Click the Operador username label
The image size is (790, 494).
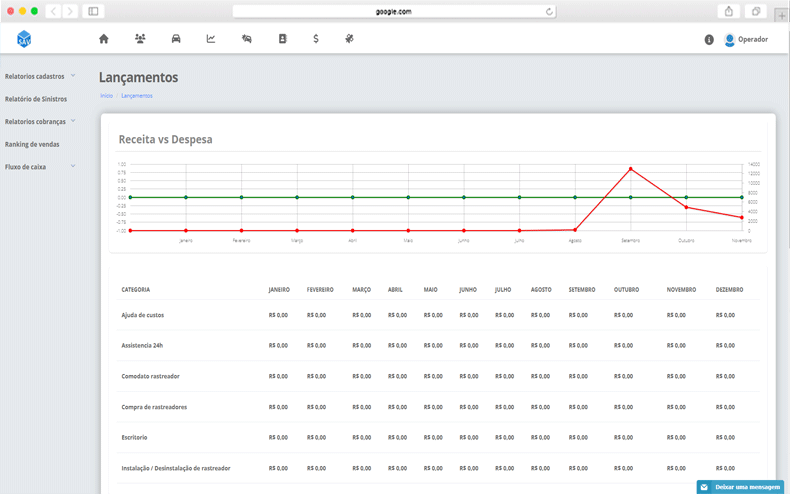(x=753, y=39)
